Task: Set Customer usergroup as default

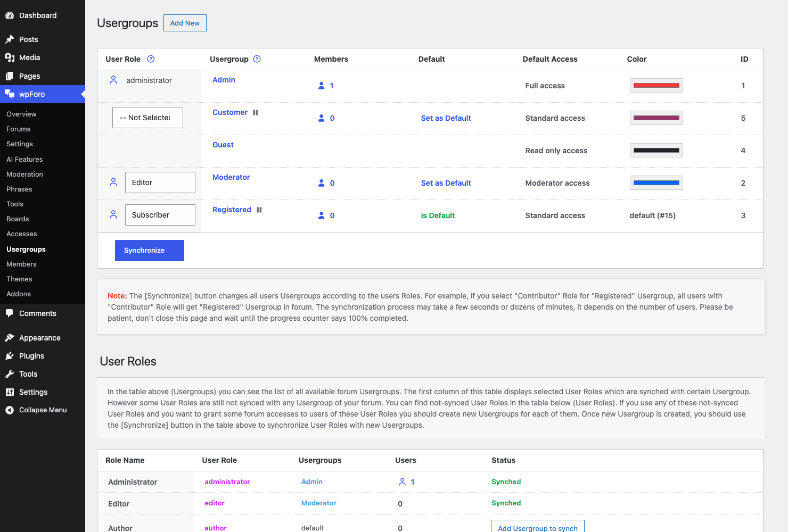Action: pyautogui.click(x=446, y=118)
